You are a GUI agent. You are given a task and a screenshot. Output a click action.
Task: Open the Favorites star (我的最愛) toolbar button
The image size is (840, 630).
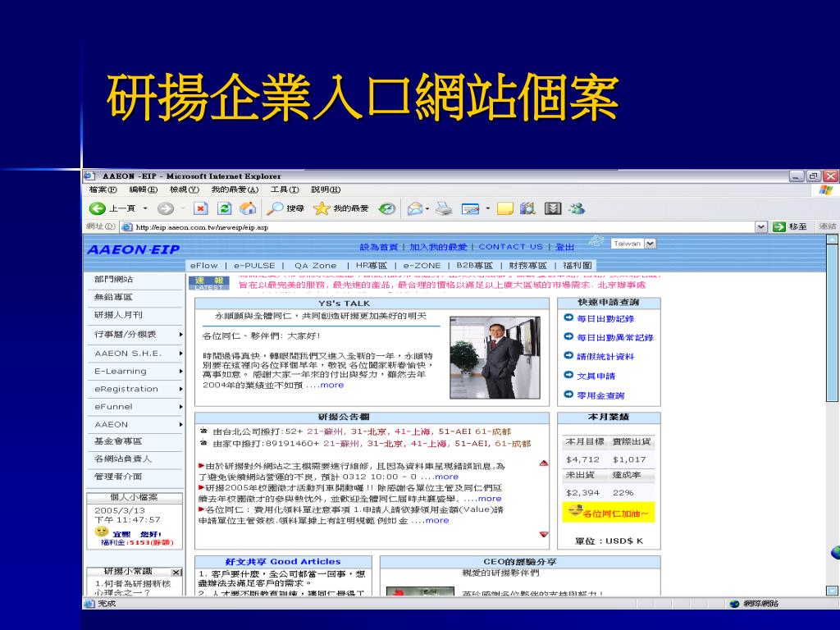(341, 208)
